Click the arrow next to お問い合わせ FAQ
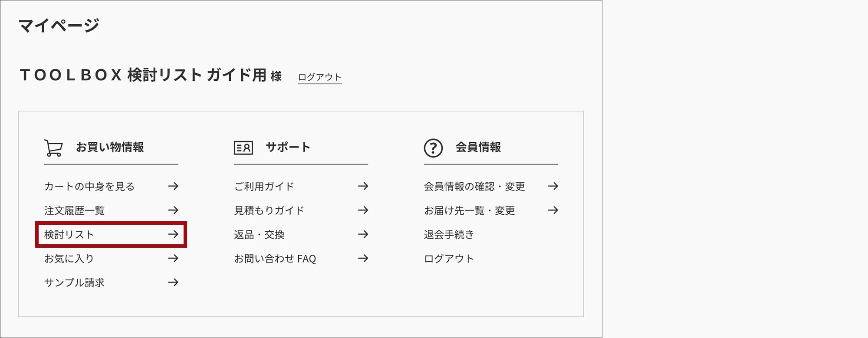 coord(363,259)
